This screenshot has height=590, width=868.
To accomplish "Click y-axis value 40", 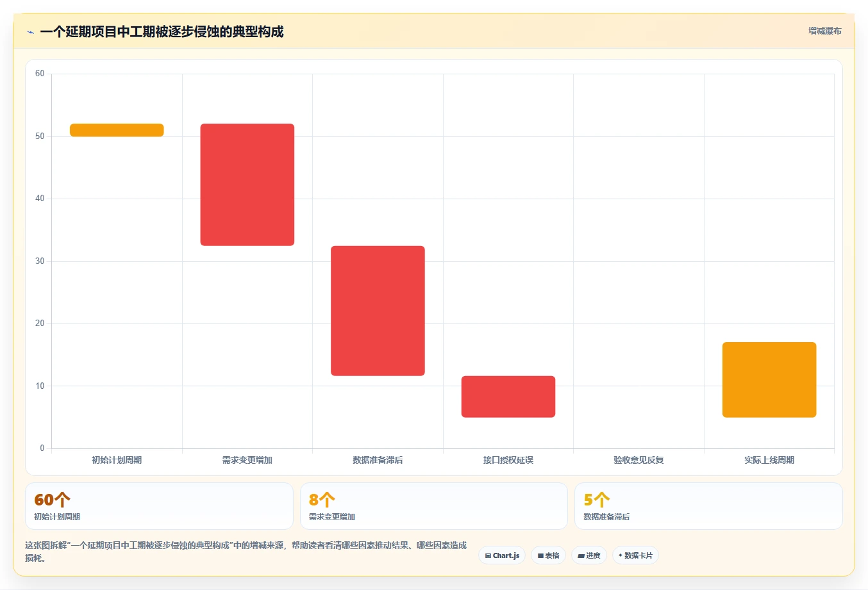I will (x=40, y=199).
